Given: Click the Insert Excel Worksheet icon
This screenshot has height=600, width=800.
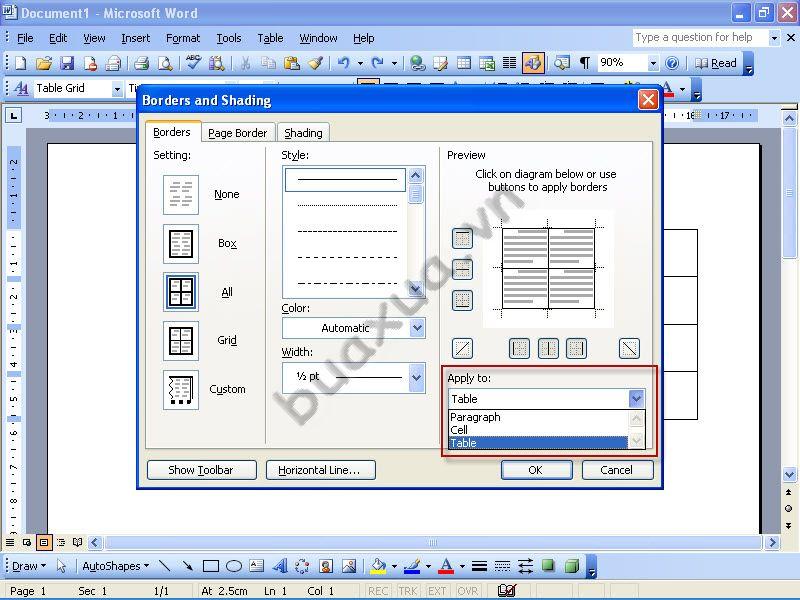Looking at the screenshot, I should click(x=487, y=63).
